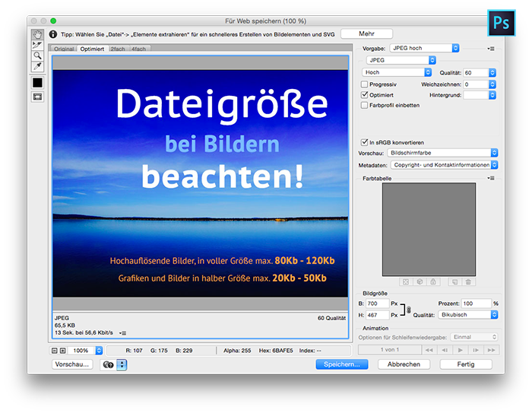The height and width of the screenshot is (413, 532).
Task: Click the Fertig button
Action: (x=465, y=364)
